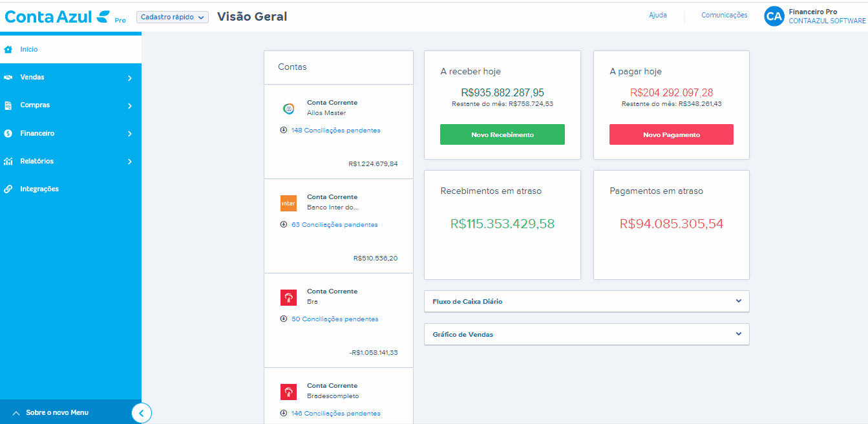Open 63 Conciliações pendentes link
This screenshot has width=868, height=424.
pyautogui.click(x=334, y=224)
